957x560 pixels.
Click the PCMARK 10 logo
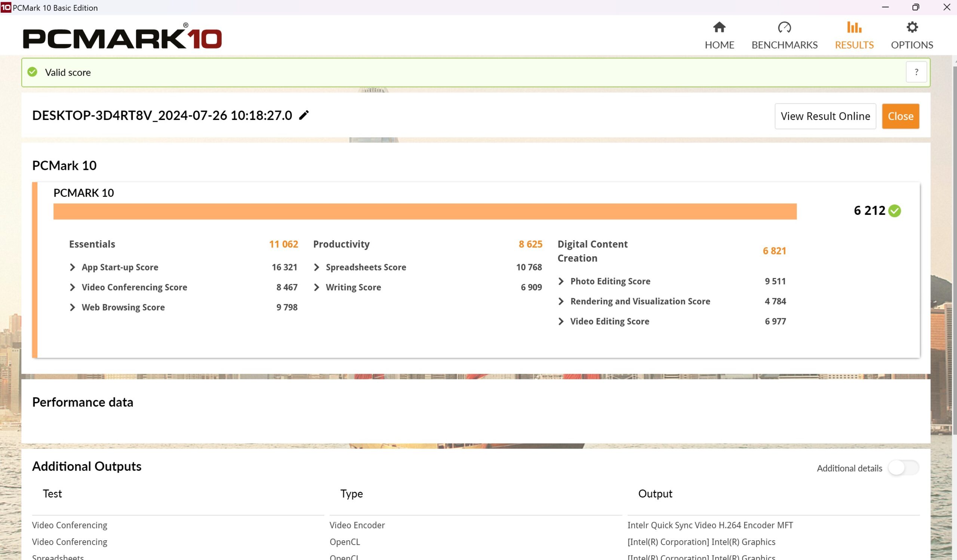point(122,37)
